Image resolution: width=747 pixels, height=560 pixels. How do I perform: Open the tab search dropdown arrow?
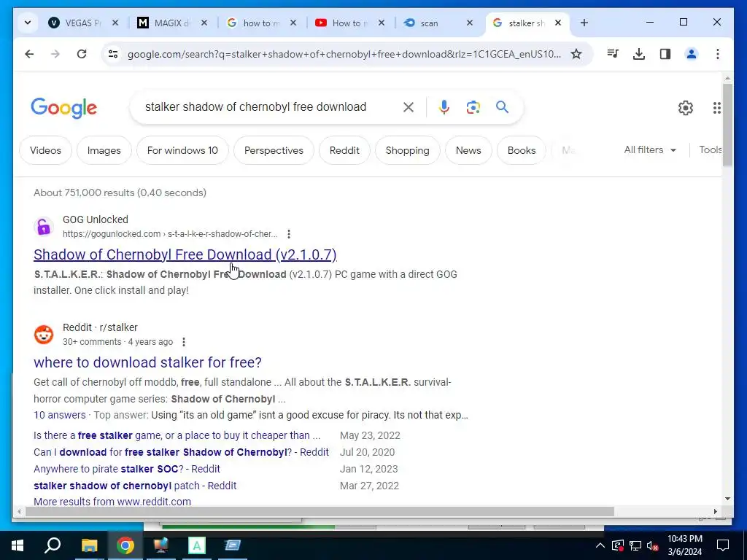pyautogui.click(x=28, y=23)
